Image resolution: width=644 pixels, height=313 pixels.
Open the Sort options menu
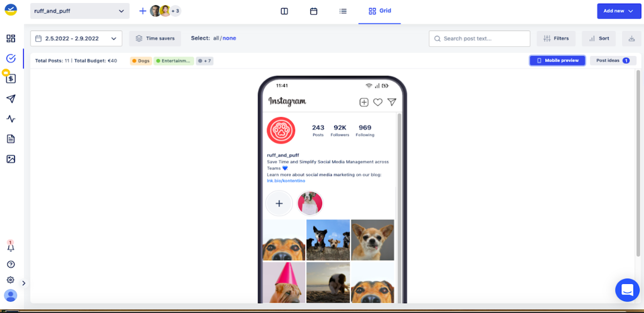(x=600, y=38)
